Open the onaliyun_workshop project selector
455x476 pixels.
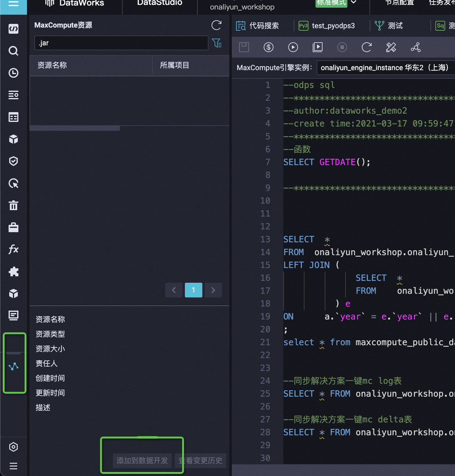(242, 7)
